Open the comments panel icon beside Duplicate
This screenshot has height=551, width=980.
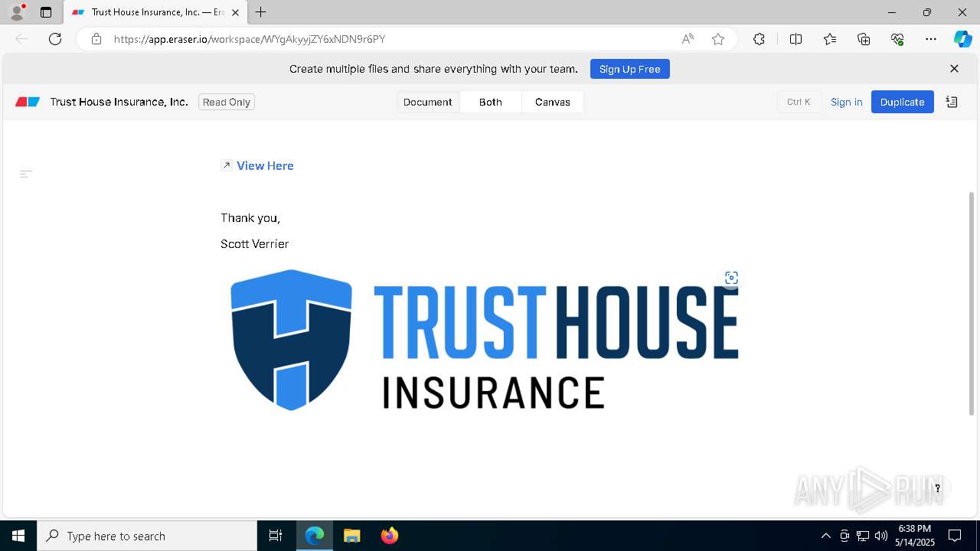pos(952,102)
